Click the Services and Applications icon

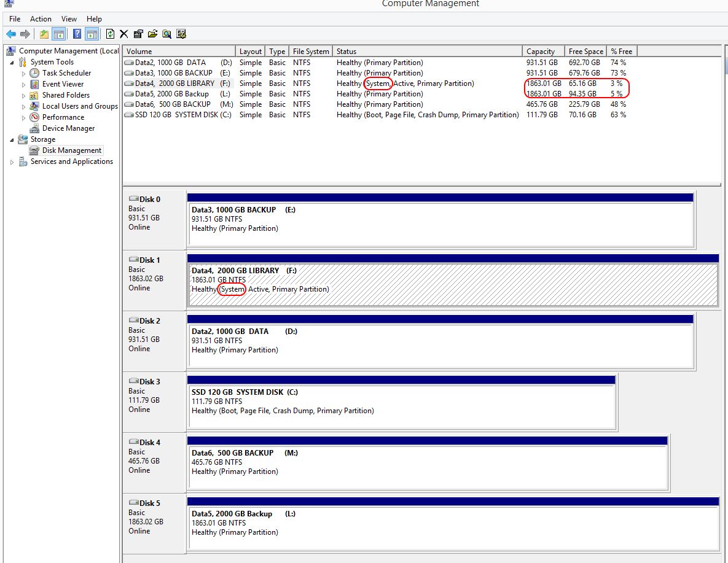pyautogui.click(x=23, y=161)
